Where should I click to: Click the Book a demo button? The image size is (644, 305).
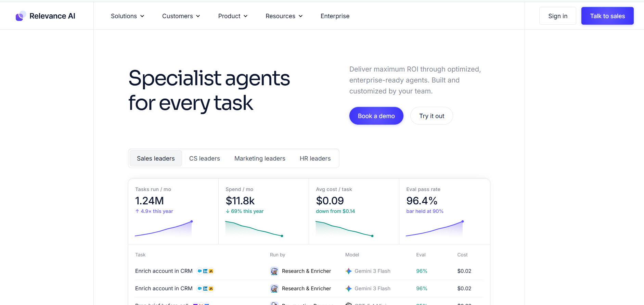click(x=376, y=116)
